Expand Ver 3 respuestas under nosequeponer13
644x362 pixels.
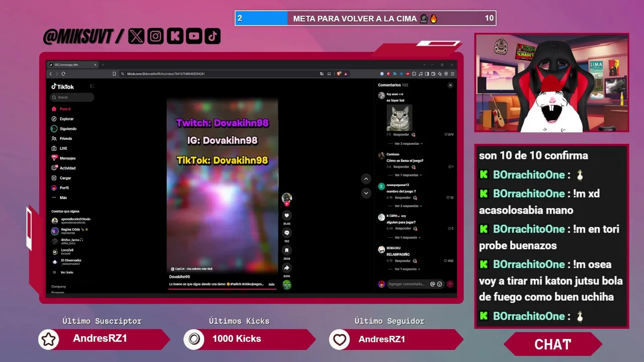click(408, 206)
